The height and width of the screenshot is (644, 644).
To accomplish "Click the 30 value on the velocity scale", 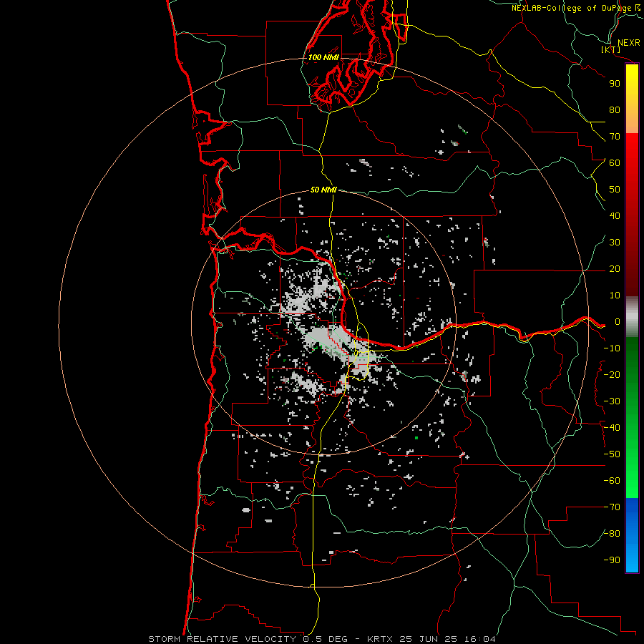I will tap(615, 243).
